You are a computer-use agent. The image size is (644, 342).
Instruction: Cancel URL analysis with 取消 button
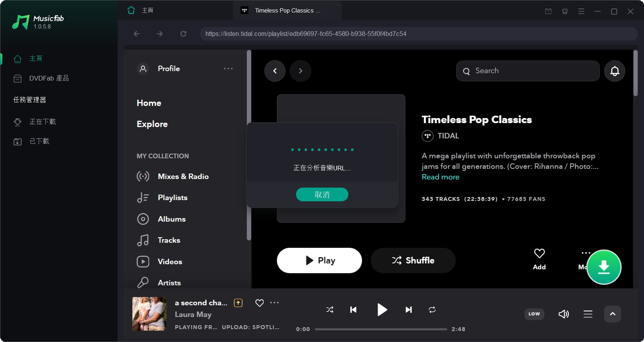(x=322, y=195)
